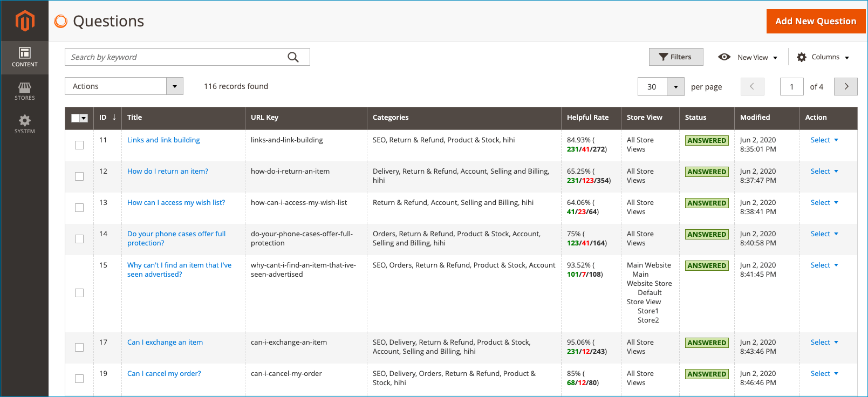The width and height of the screenshot is (868, 397).
Task: Check the box for question ID 11
Action: tap(79, 145)
